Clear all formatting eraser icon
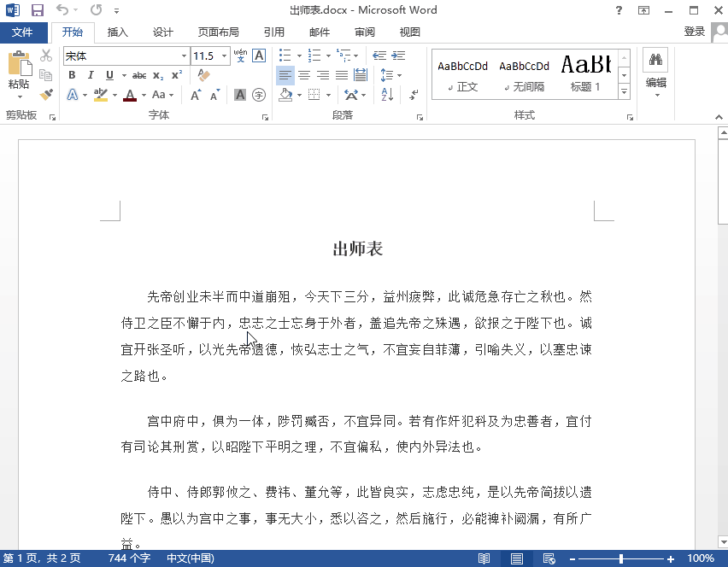Screen dimensions: 728x567 [203, 74]
